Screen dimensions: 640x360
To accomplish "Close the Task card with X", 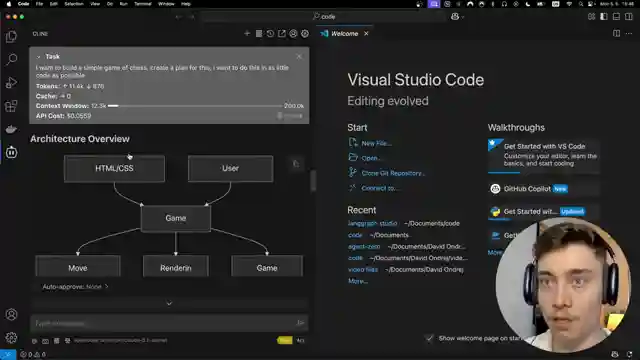I will pos(299,56).
